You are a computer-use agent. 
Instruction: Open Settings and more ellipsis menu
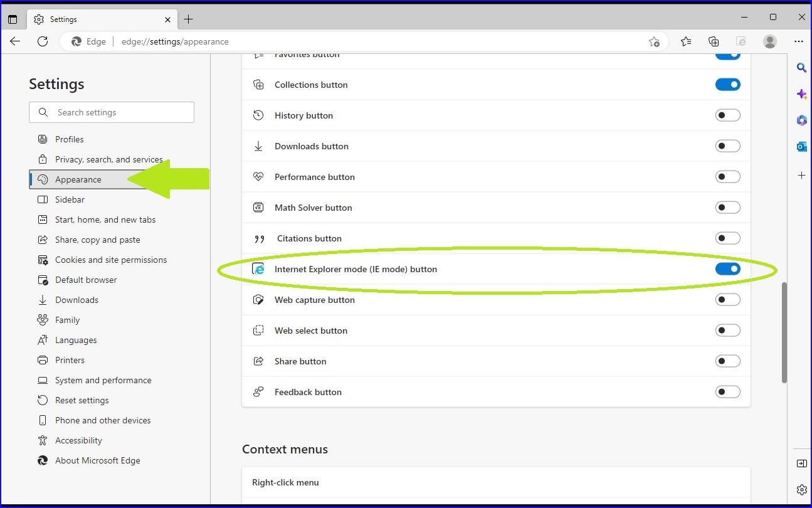click(x=799, y=41)
